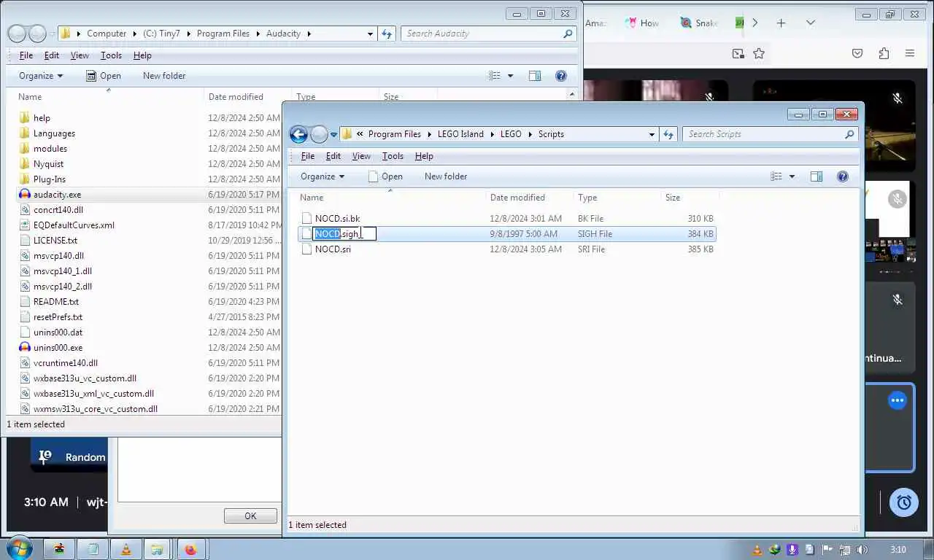Click the purple microphone tray icon
The image size is (934, 560).
[x=792, y=550]
